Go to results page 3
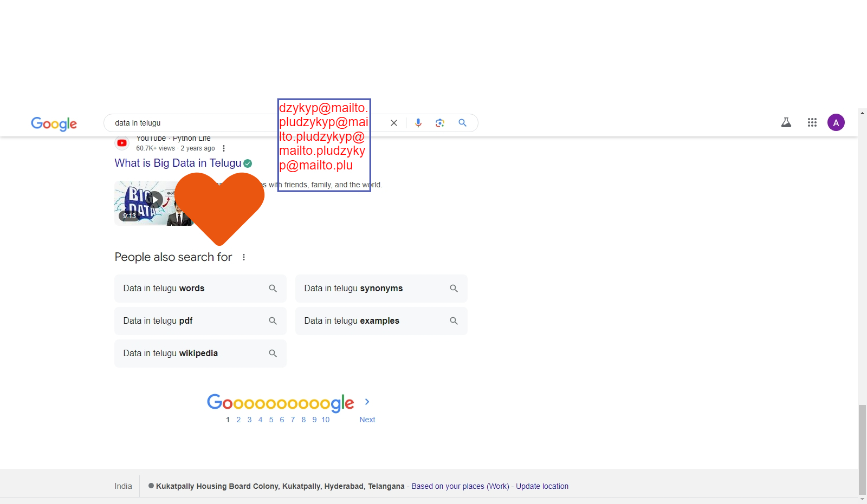 pos(249,420)
